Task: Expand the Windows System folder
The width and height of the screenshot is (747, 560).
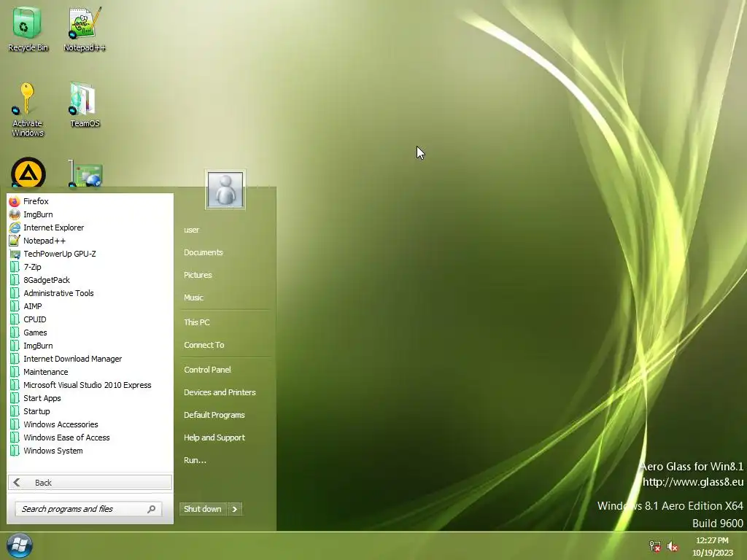Action: point(90,451)
